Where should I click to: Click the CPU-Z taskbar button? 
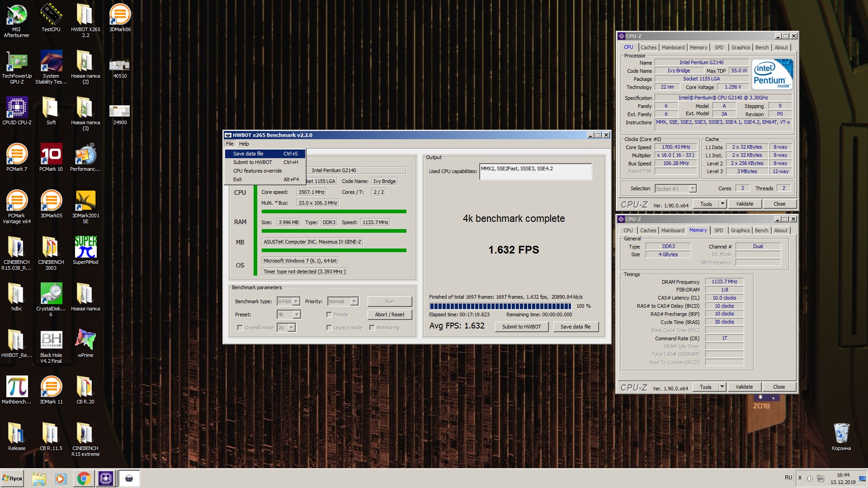106,479
